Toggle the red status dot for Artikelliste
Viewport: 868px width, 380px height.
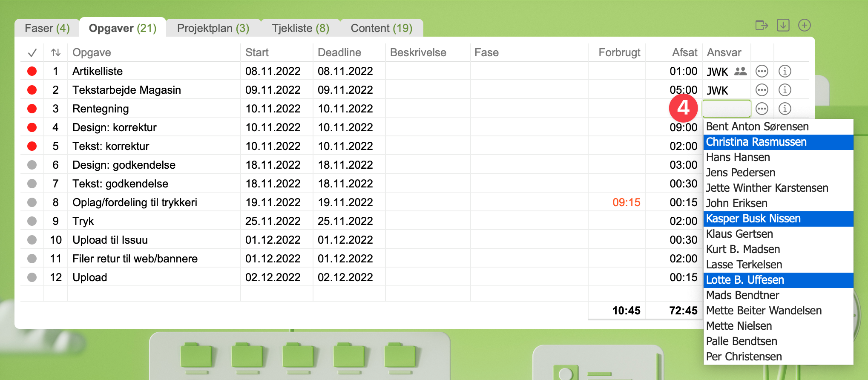click(x=32, y=72)
